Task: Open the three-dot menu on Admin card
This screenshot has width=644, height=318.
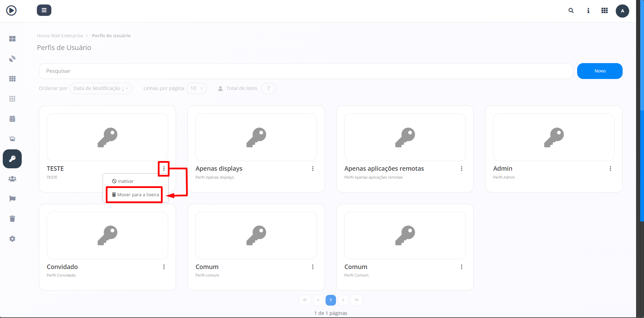Action: (610, 169)
